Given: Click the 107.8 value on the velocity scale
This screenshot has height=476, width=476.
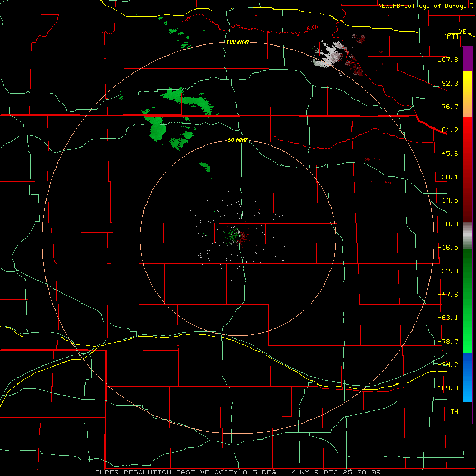Looking at the screenshot, I should point(448,59).
